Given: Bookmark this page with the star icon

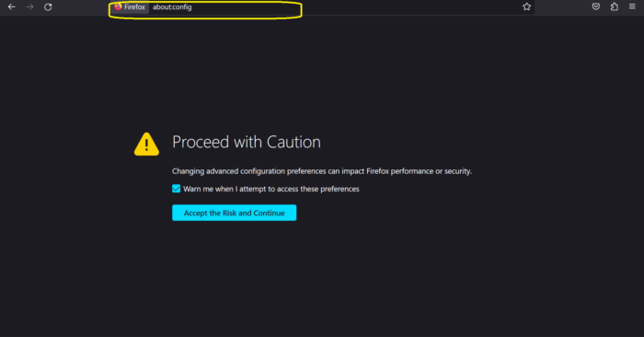Looking at the screenshot, I should [526, 6].
